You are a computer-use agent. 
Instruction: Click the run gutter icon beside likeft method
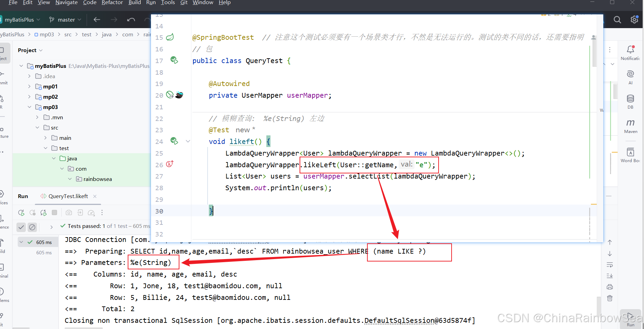pyautogui.click(x=174, y=141)
